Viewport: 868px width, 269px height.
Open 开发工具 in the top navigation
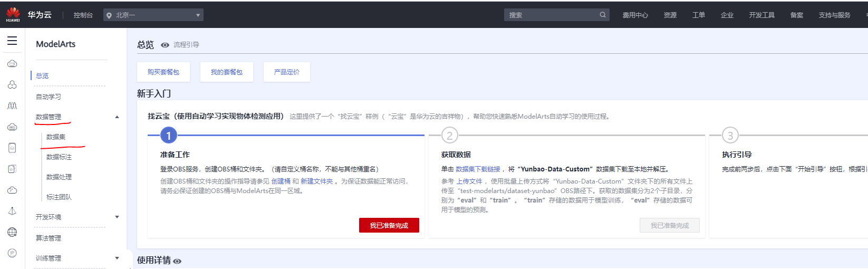tap(762, 15)
